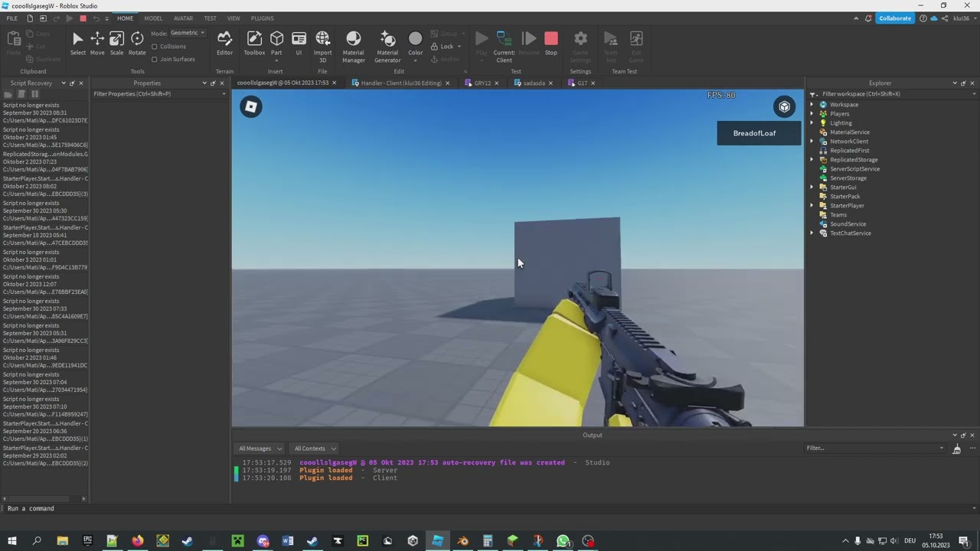Click the Roblox menu icon in viewport
980x551 pixels.
pyautogui.click(x=251, y=107)
